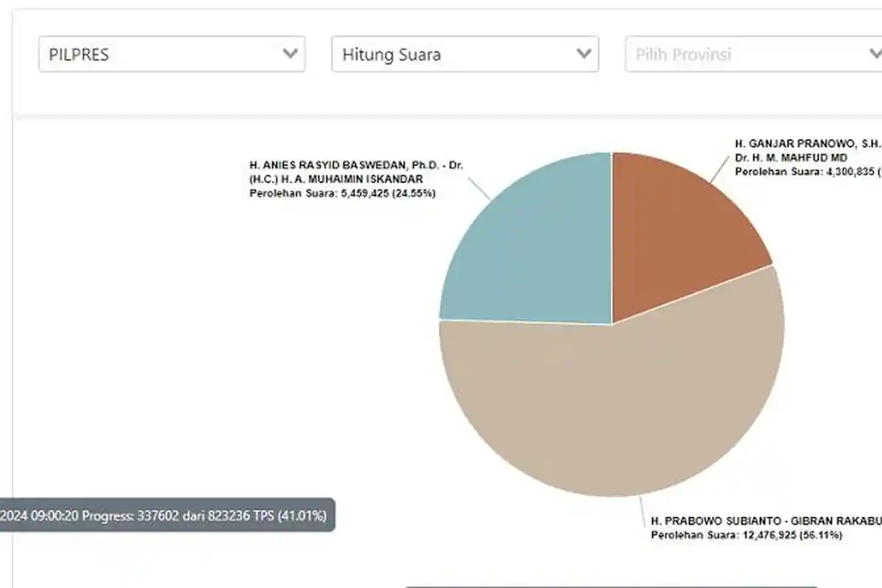Screen dimensions: 882x588
Task: Click the Pilih Provinsi dropdown arrow
Action: pos(876,54)
